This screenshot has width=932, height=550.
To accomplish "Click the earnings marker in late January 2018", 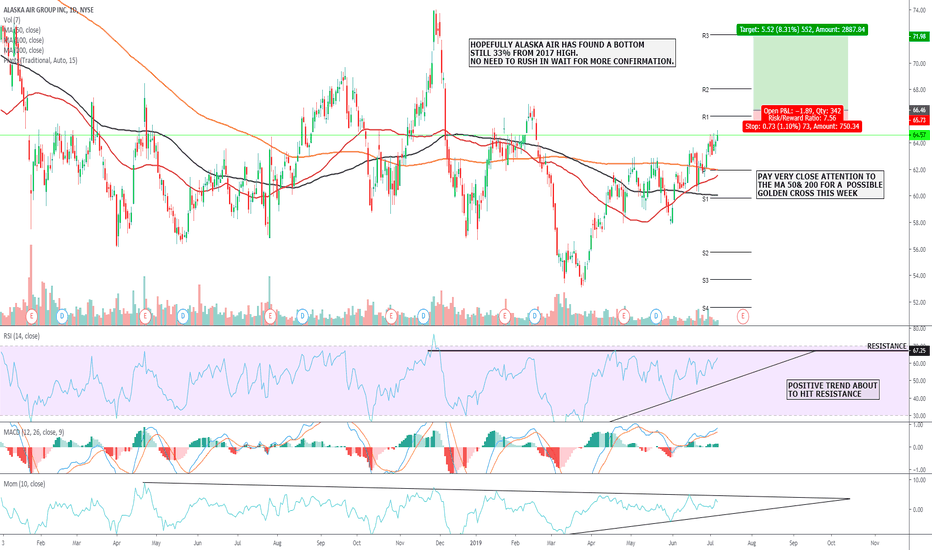I will click(32, 316).
